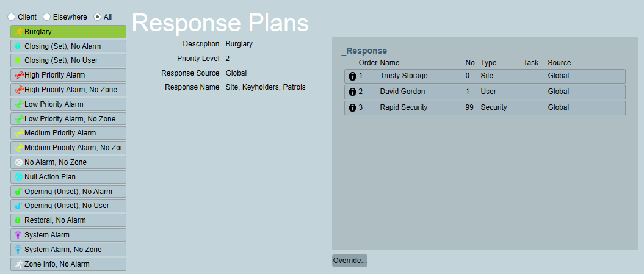
Task: Open the Override button
Action: [x=350, y=261]
